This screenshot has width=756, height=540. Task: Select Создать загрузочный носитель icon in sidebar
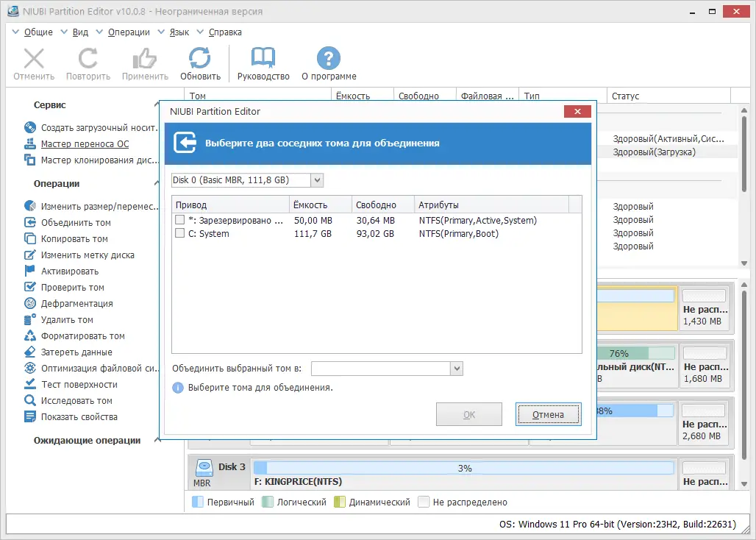[30, 127]
